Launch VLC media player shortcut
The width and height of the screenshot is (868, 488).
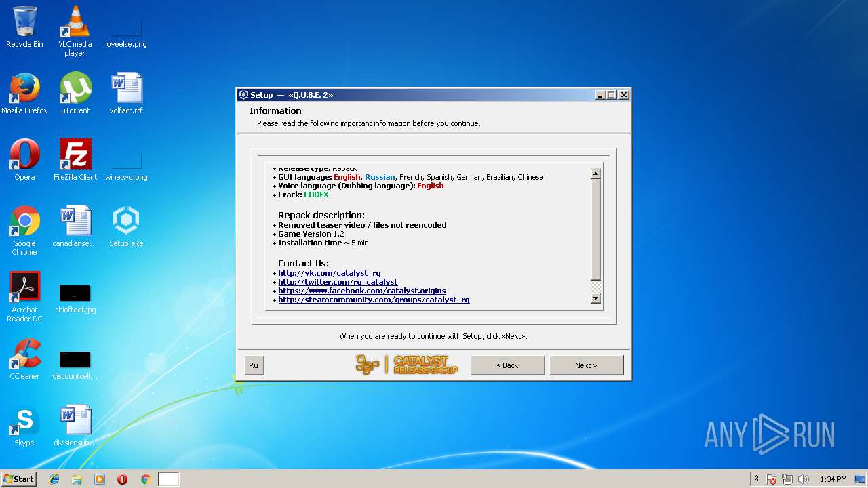[x=75, y=31]
